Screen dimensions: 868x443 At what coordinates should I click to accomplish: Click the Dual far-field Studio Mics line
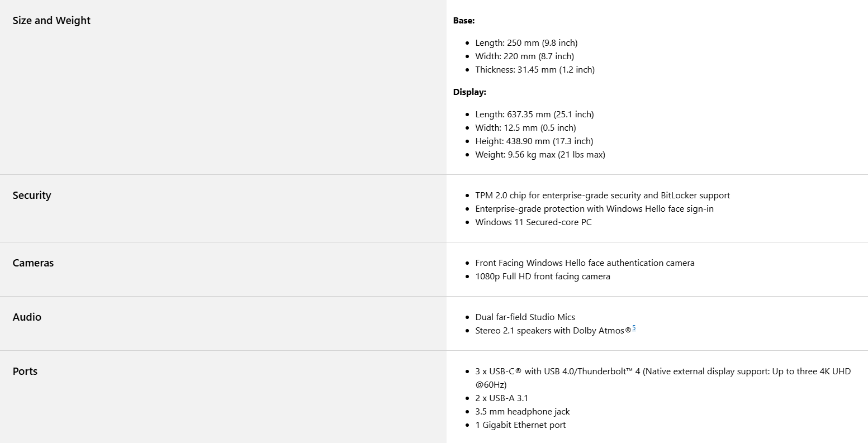point(525,317)
